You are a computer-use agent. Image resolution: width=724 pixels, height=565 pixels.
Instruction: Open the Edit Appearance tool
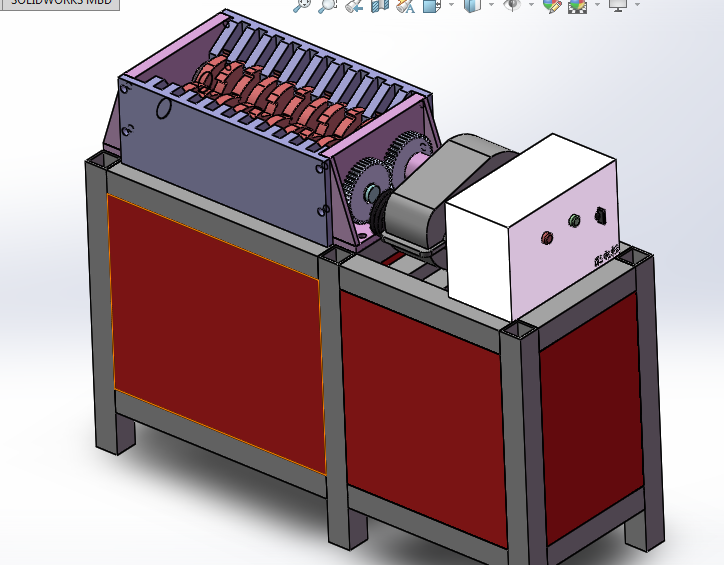coord(552,6)
